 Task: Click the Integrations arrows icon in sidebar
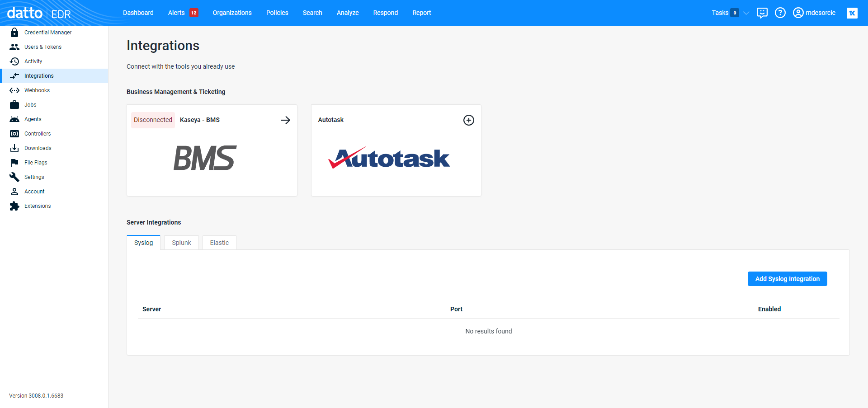14,76
